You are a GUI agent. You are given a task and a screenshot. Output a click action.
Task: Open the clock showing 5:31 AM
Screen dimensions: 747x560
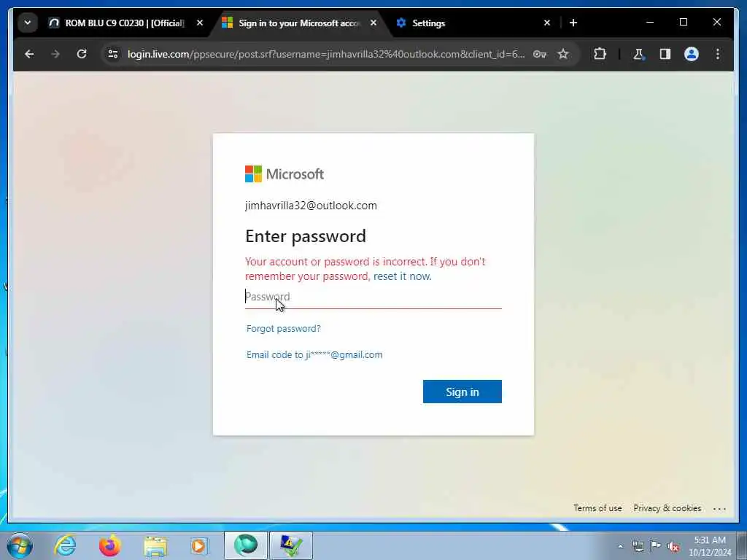point(709,546)
